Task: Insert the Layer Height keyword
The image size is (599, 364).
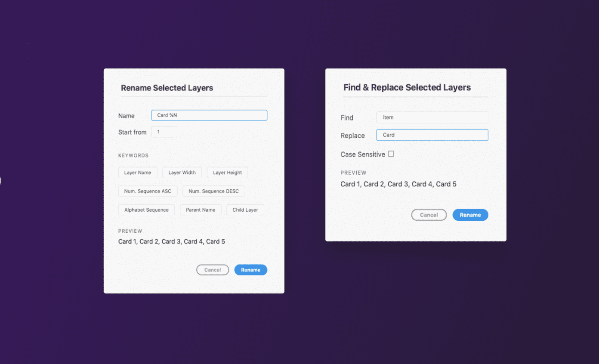Action: (x=227, y=173)
